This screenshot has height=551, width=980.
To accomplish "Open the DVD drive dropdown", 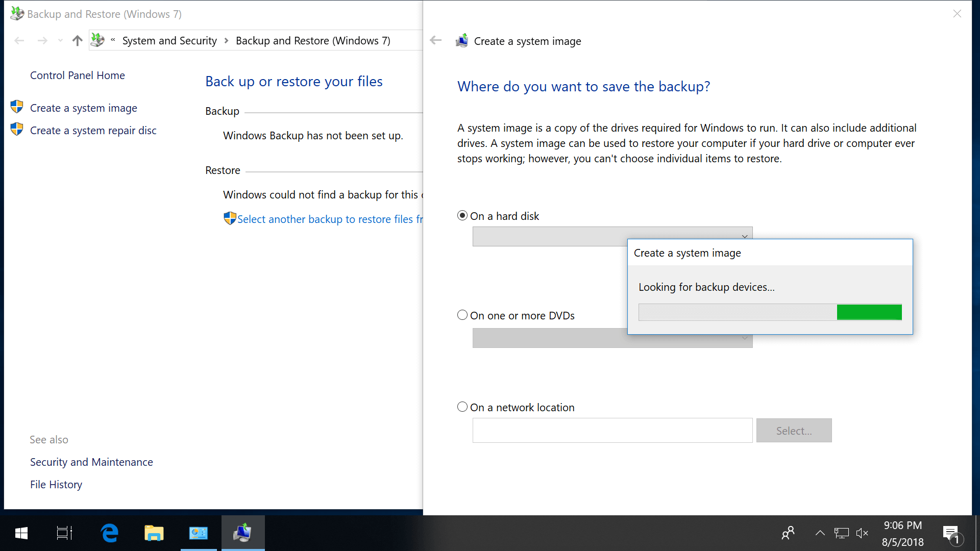I will (x=612, y=338).
